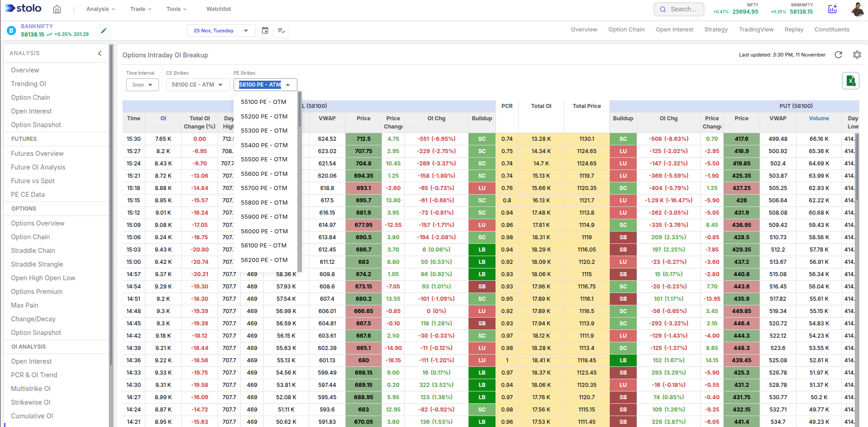
Task: Go to Max Pain in sidebar
Action: point(25,305)
